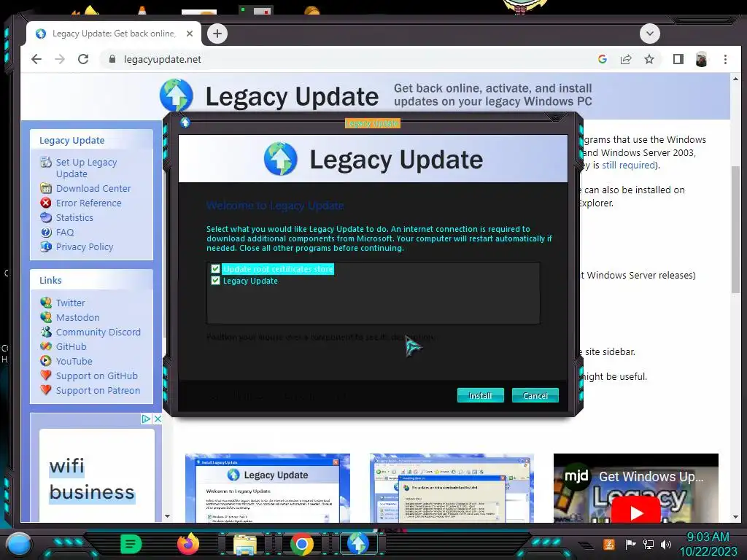The width and height of the screenshot is (747, 560).
Task: Open the YouTube sidebar link
Action: coord(74,362)
